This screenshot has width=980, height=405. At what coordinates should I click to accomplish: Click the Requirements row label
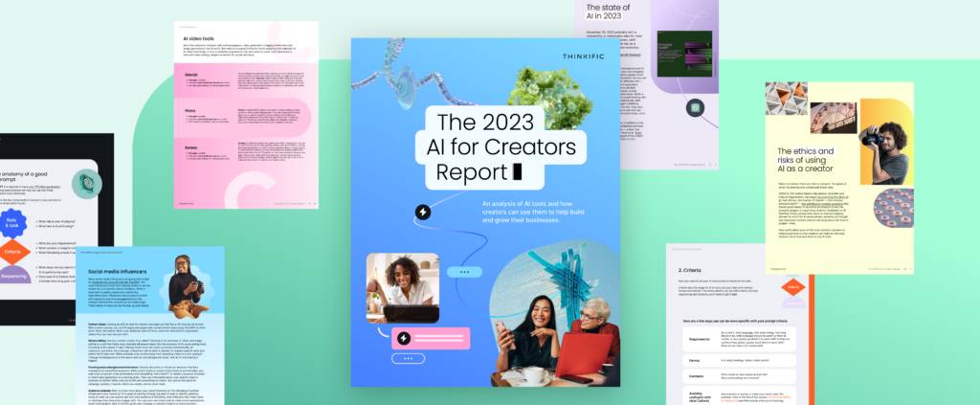[700, 339]
